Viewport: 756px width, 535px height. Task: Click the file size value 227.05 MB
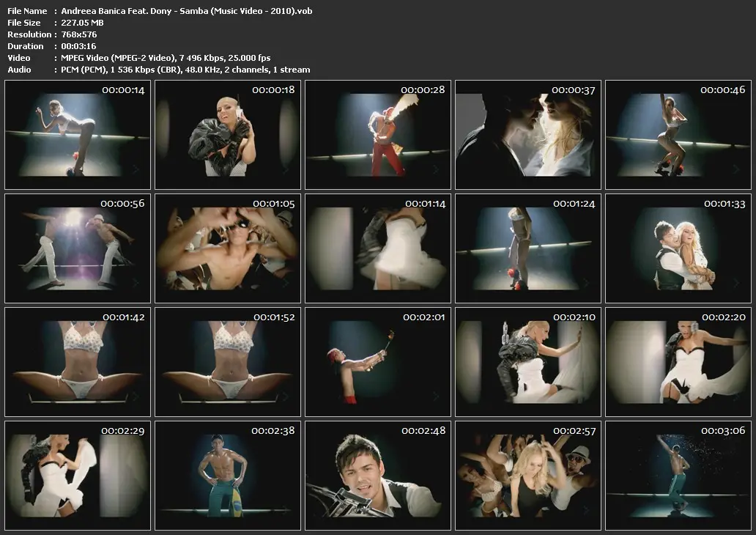(83, 23)
